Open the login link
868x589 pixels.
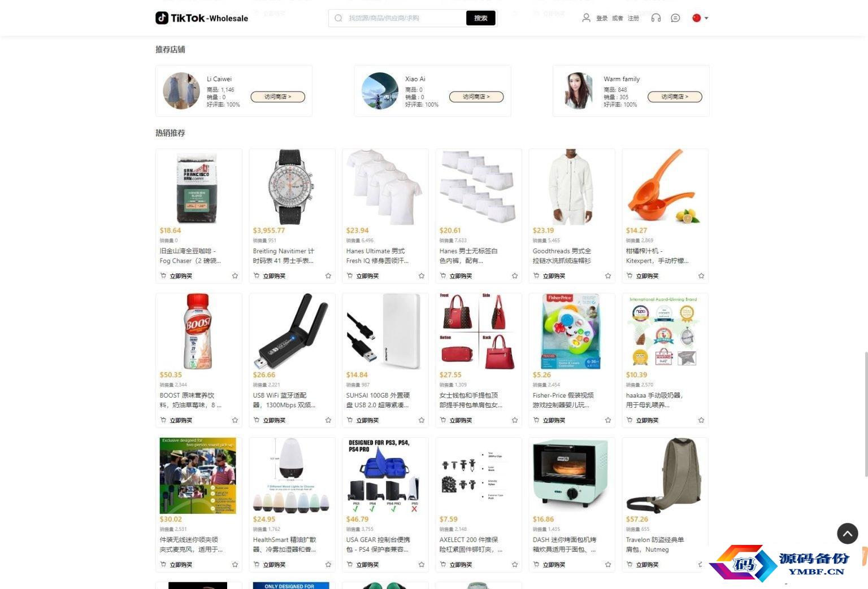tap(602, 19)
